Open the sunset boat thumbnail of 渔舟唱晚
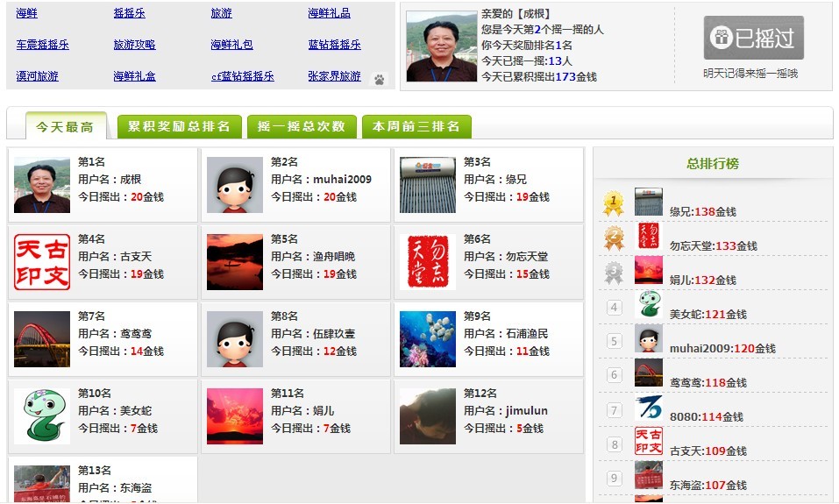Screen dimensions: 839x504 pyautogui.click(x=234, y=261)
